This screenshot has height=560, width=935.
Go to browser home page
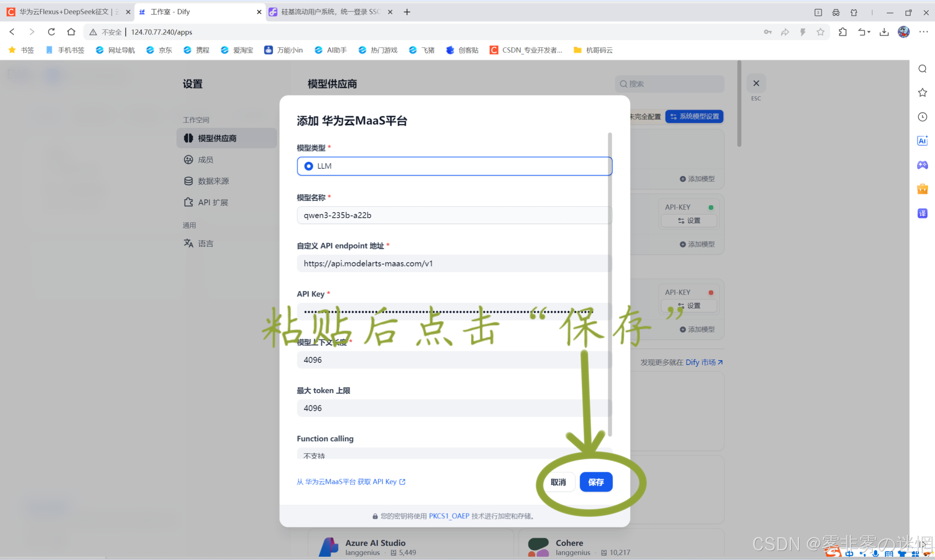point(71,32)
